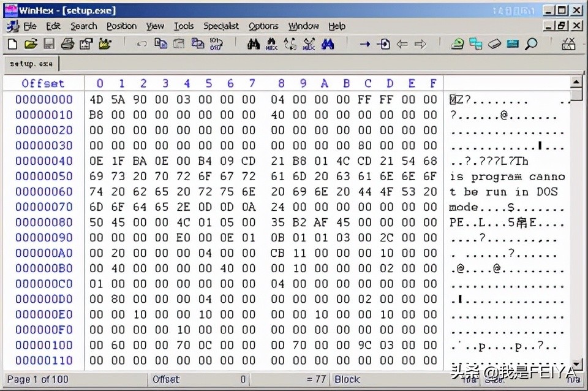Click the Offset column header
This screenshot has height=391, width=588.
click(x=43, y=83)
